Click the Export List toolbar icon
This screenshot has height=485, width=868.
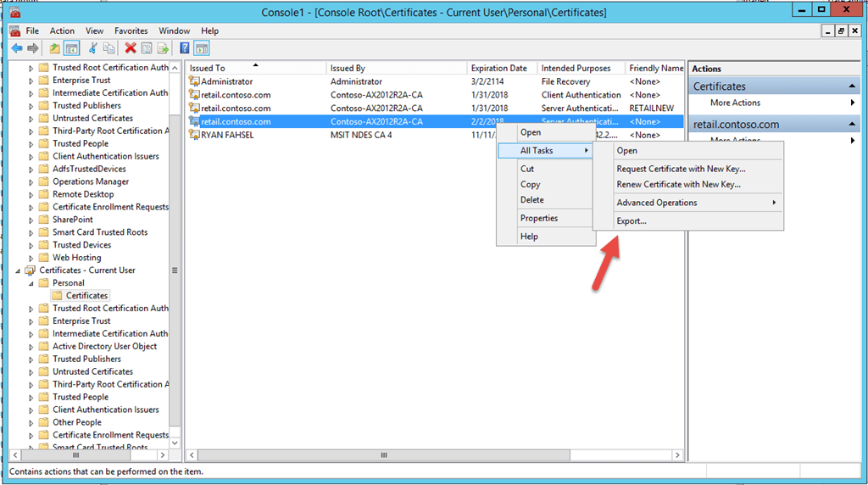163,48
